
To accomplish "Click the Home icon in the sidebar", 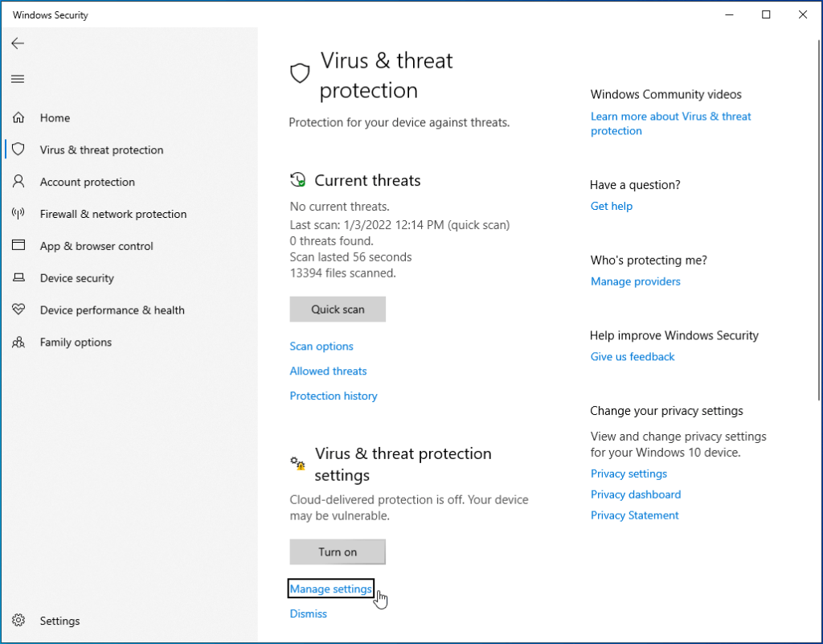I will [18, 117].
